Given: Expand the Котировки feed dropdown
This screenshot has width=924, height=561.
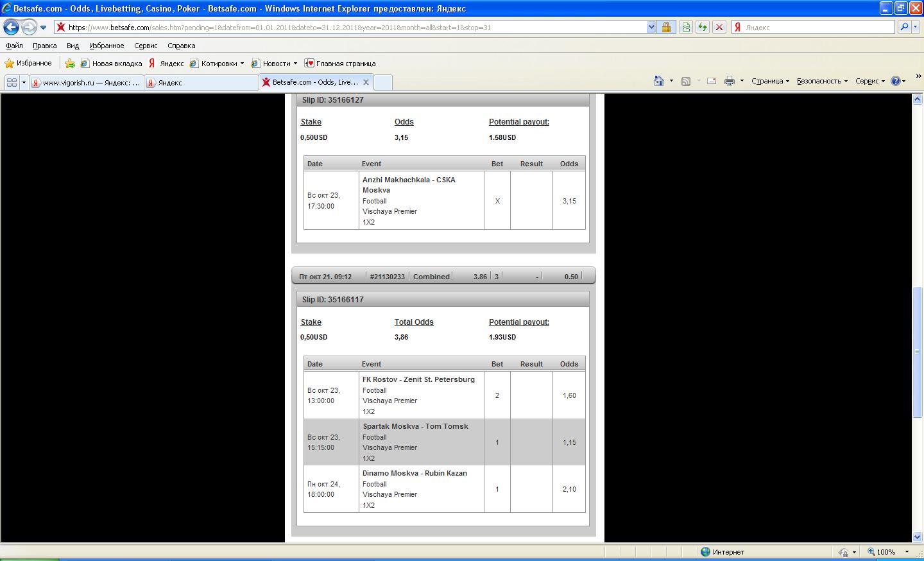Looking at the screenshot, I should 242,64.
